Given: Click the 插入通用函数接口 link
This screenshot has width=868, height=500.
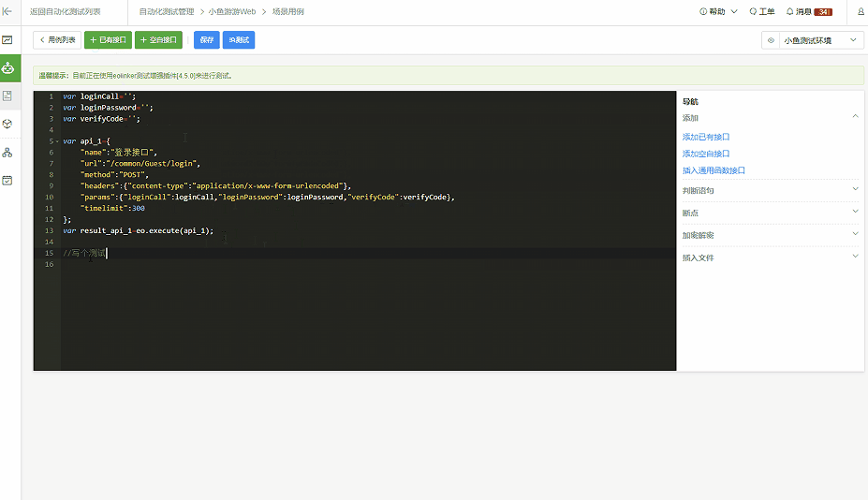Looking at the screenshot, I should point(714,170).
